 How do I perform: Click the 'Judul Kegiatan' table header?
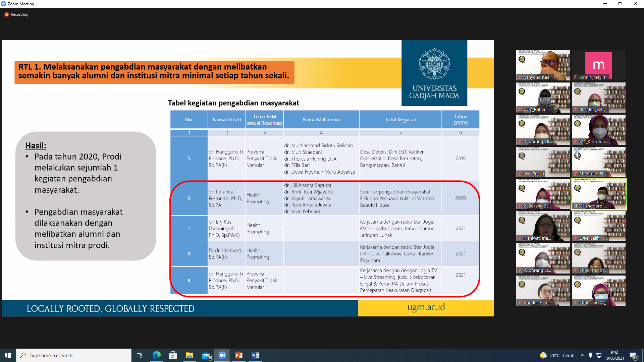(400, 120)
